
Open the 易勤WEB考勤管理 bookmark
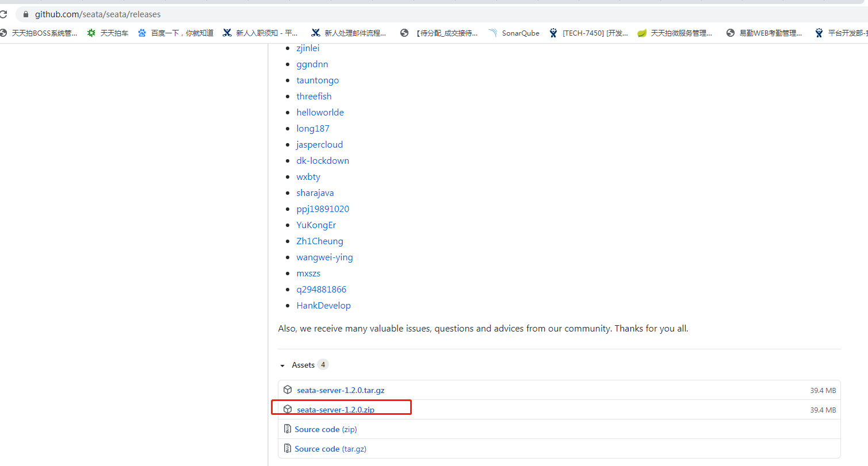tap(764, 33)
